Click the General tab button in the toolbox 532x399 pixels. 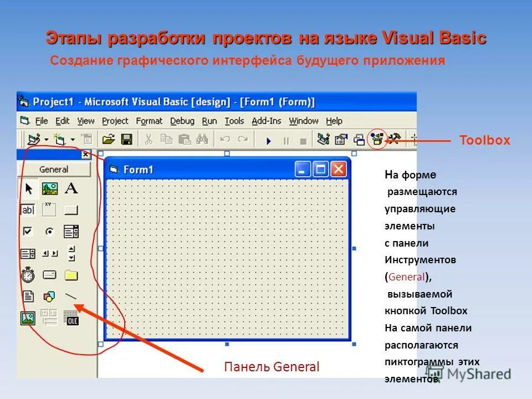[x=54, y=169]
